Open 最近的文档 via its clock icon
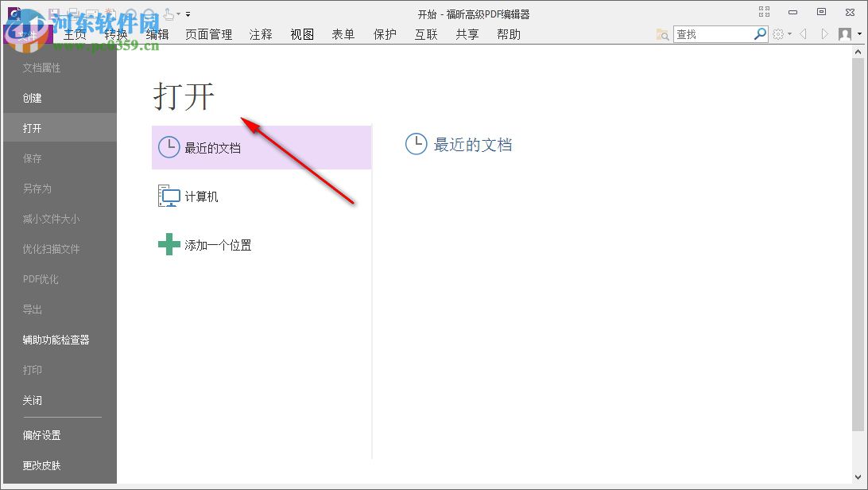The width and height of the screenshot is (868, 490). coord(169,146)
